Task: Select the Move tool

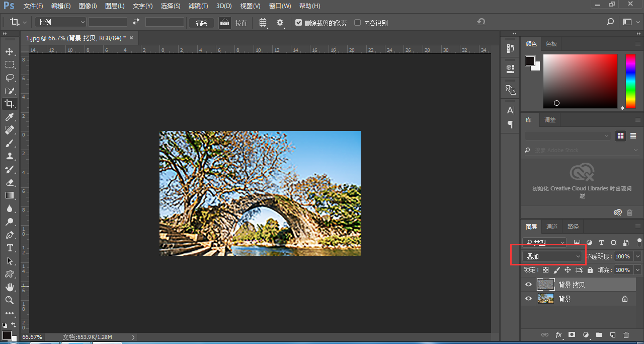Action: (9, 51)
